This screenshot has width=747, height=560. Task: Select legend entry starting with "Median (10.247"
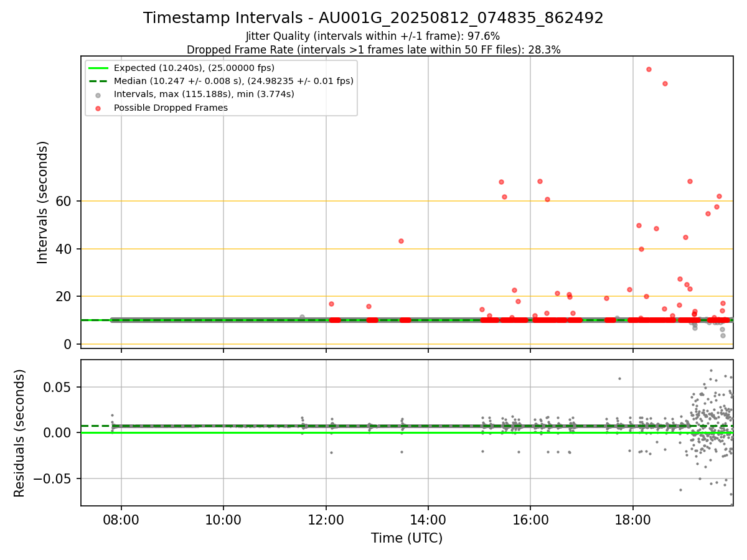233,81
